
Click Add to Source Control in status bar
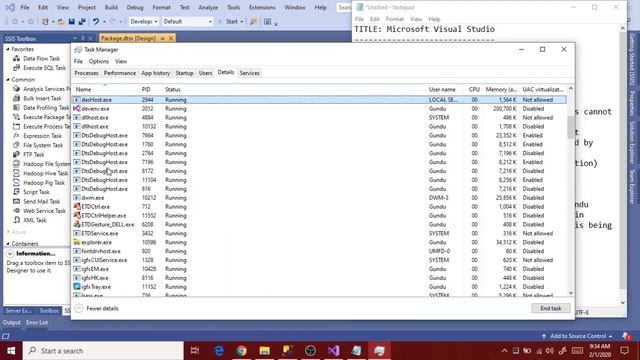coord(577,336)
